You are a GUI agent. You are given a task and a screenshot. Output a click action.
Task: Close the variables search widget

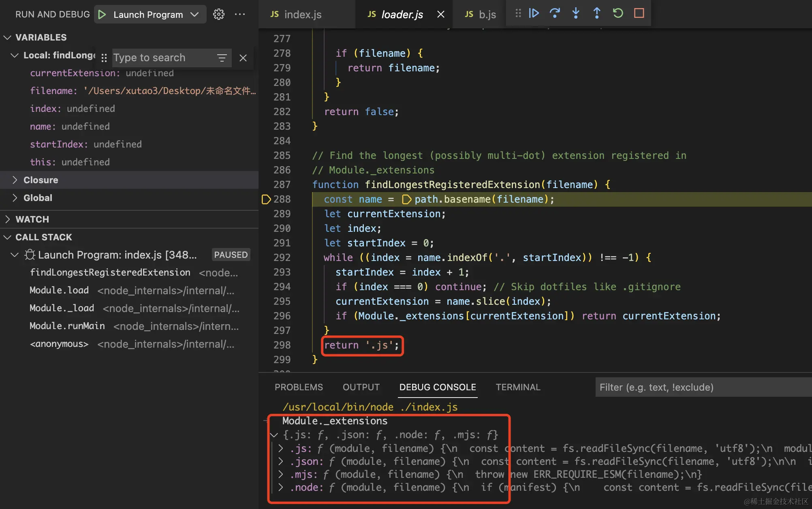tap(243, 58)
